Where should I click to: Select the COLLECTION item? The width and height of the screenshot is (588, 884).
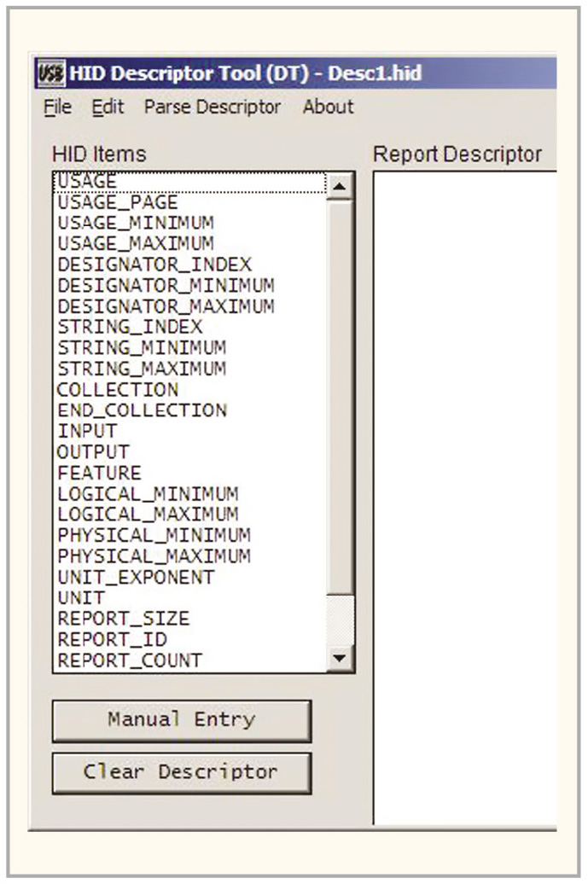click(x=118, y=390)
